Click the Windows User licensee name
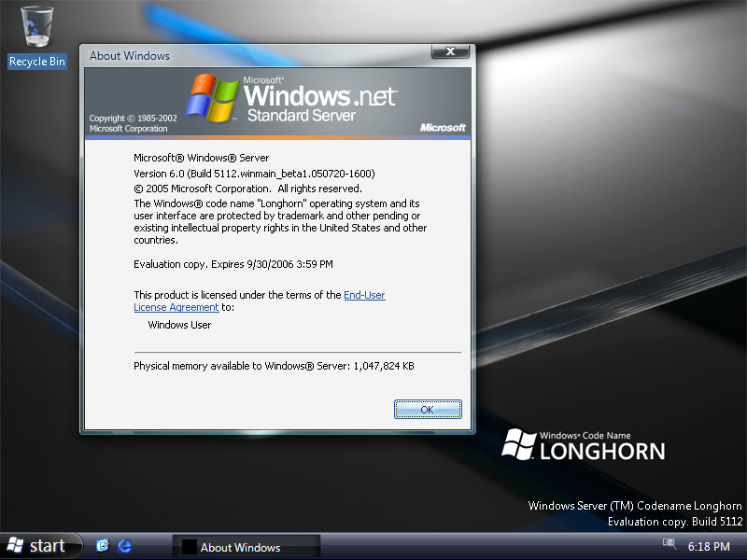Viewport: 747px width, 560px height. coord(179,325)
